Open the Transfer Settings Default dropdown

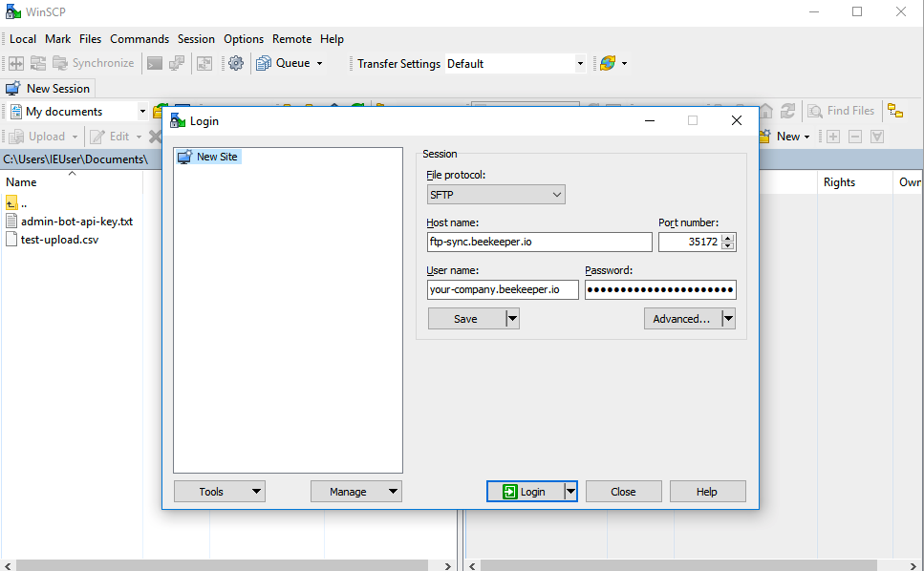[x=579, y=62]
